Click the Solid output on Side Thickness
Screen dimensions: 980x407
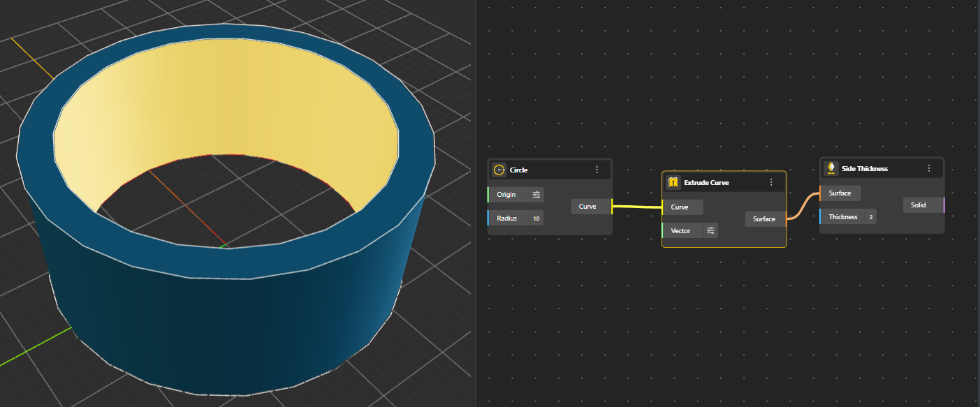coord(918,205)
